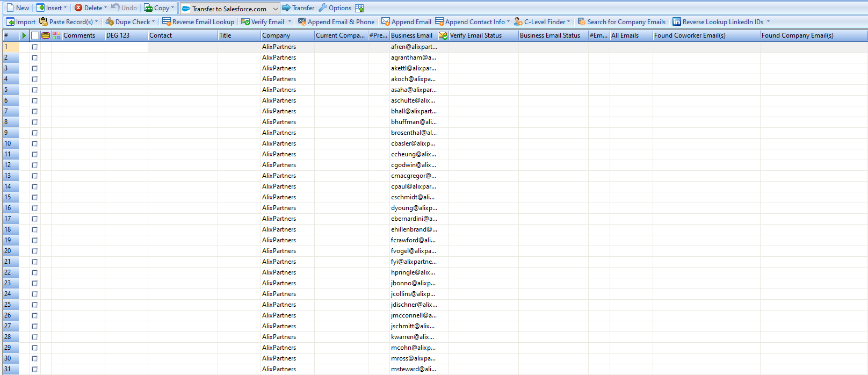Click email cell mross@alixpa...
Screen dimensions: 868x375
coord(414,358)
